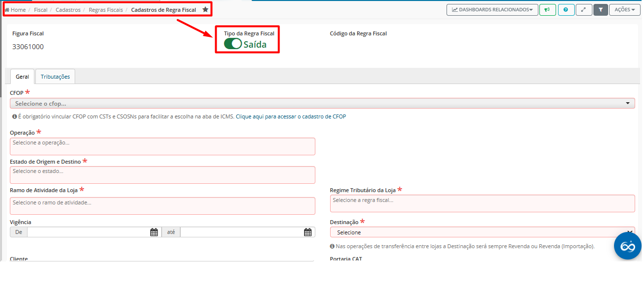This screenshot has width=644, height=287.
Task: Open the floating blue chat widget
Action: tap(628, 246)
